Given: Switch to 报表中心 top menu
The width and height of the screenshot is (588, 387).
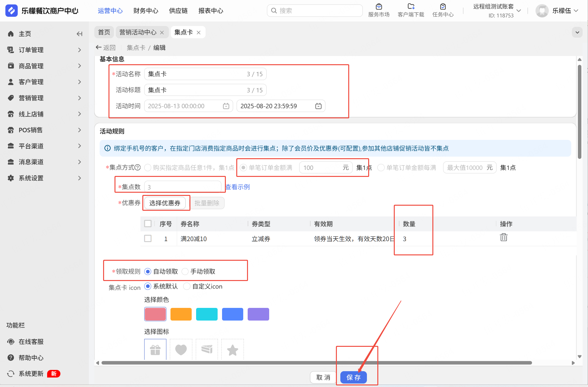Looking at the screenshot, I should click(x=211, y=11).
